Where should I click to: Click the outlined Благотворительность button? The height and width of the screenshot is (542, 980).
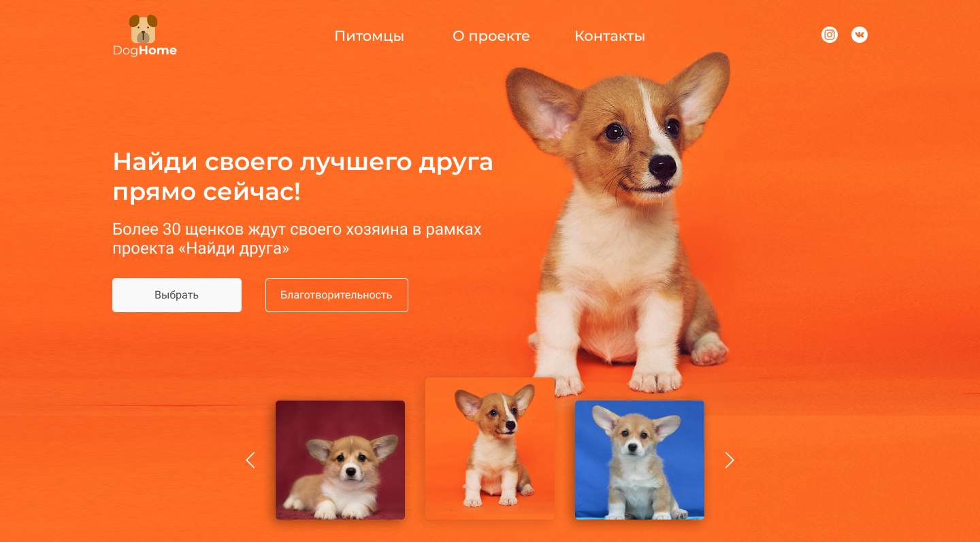point(337,295)
